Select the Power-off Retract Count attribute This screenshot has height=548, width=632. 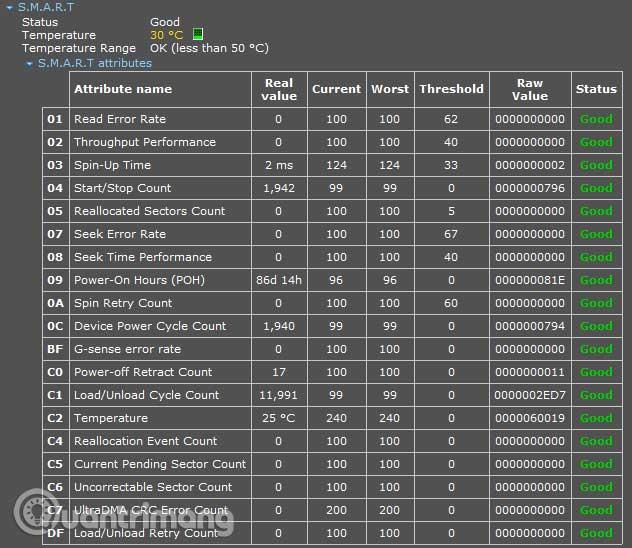point(143,372)
